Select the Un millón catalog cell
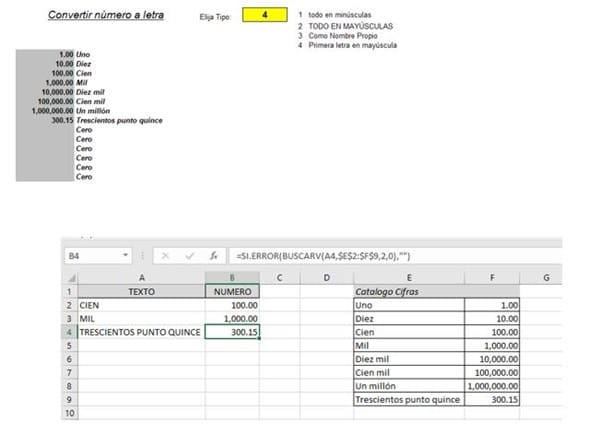The image size is (600, 446). point(409,386)
